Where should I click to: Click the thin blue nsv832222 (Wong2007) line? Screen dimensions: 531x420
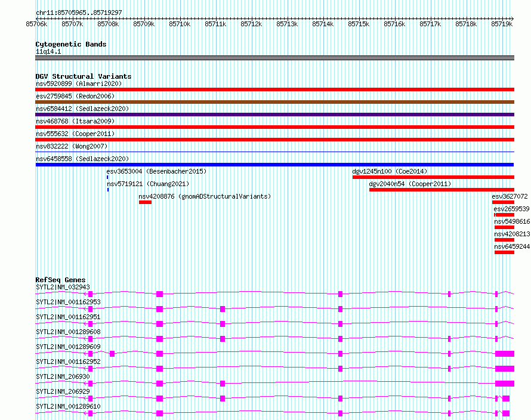pos(274,152)
